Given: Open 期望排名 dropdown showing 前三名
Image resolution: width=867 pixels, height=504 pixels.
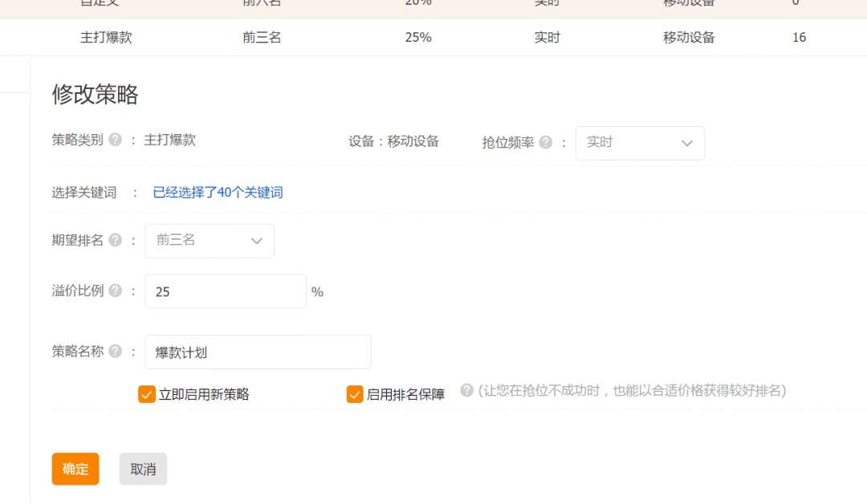Looking at the screenshot, I should click(x=210, y=241).
